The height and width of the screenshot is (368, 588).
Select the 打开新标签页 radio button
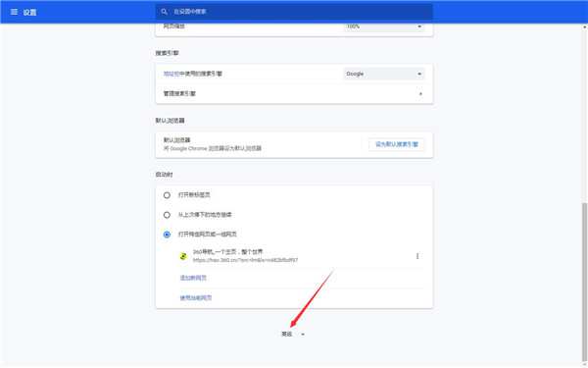click(167, 195)
